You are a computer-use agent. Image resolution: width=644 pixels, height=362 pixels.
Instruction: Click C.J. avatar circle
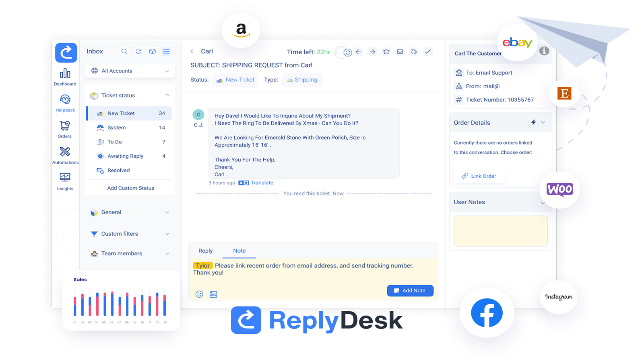(198, 115)
